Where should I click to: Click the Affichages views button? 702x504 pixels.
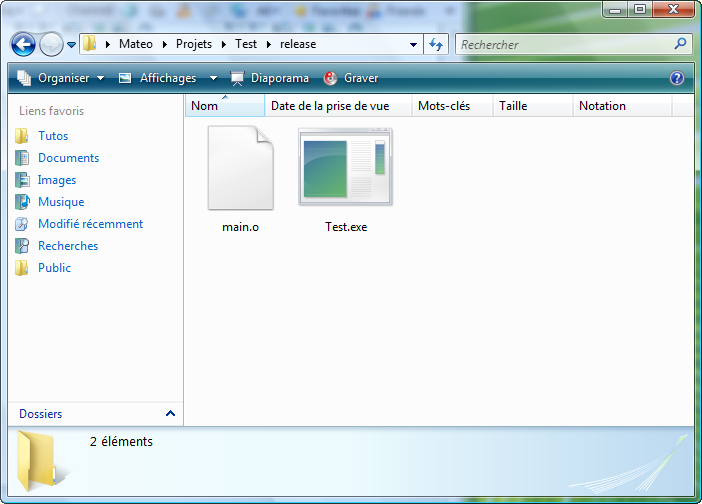[157, 78]
